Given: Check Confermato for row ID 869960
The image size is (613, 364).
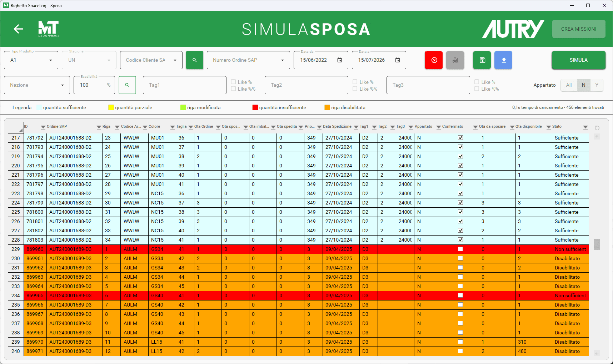Looking at the screenshot, I should tap(460, 249).
